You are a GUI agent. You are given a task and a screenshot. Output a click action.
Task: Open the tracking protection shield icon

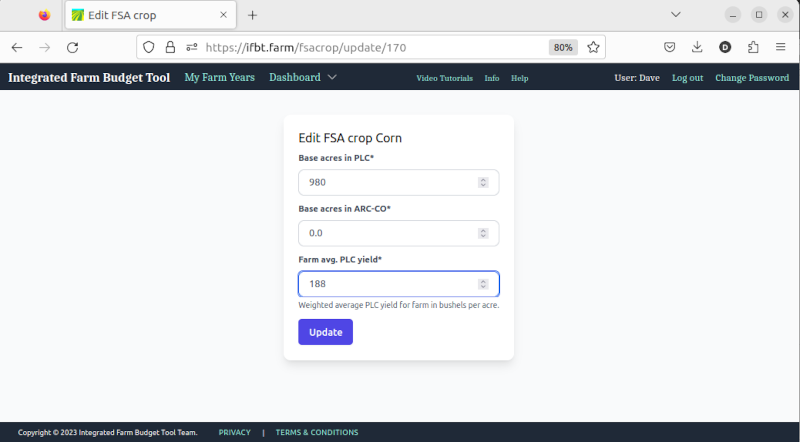pos(148,47)
